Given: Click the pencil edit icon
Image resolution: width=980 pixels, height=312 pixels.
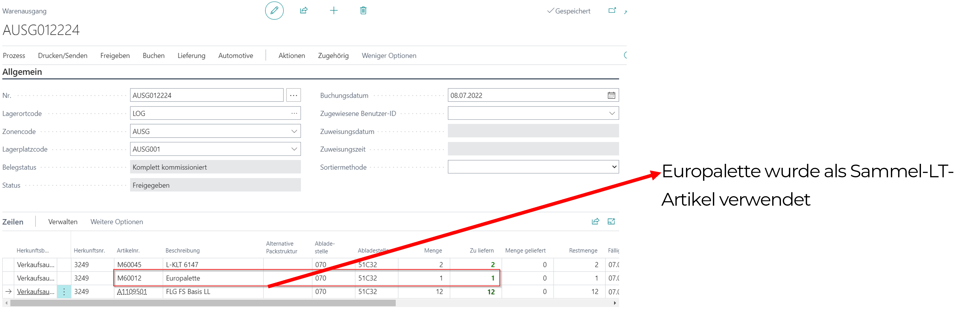Looking at the screenshot, I should pyautogui.click(x=274, y=11).
